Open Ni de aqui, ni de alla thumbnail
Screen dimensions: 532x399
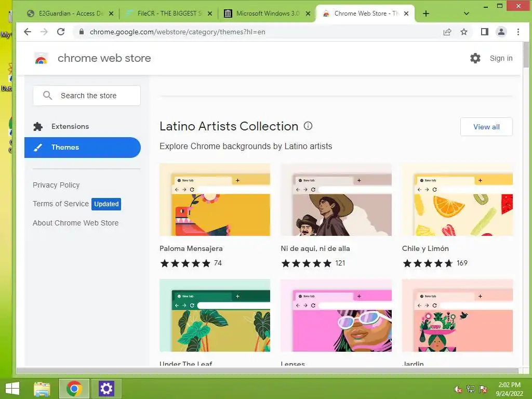(336, 200)
